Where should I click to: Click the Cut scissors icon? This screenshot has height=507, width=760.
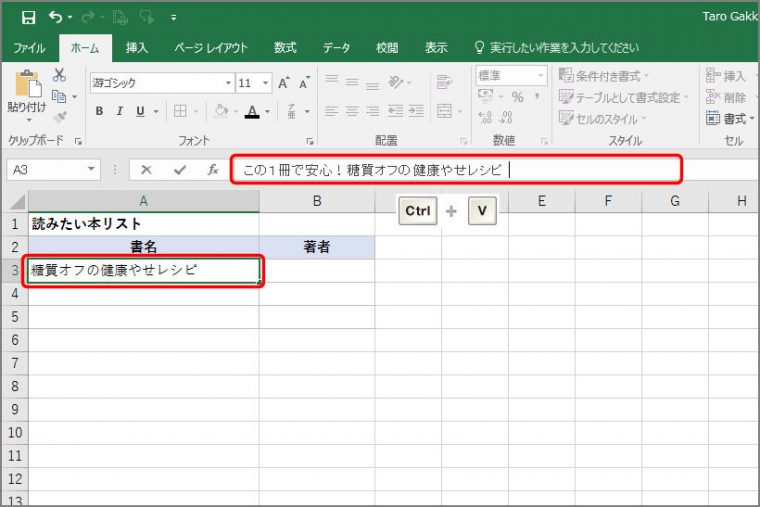click(x=59, y=75)
